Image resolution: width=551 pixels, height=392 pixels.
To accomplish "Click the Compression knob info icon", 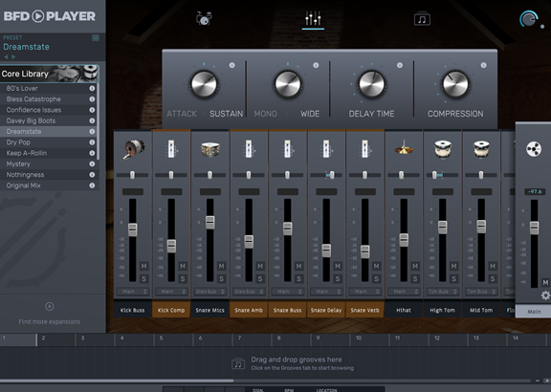I will pyautogui.click(x=483, y=65).
